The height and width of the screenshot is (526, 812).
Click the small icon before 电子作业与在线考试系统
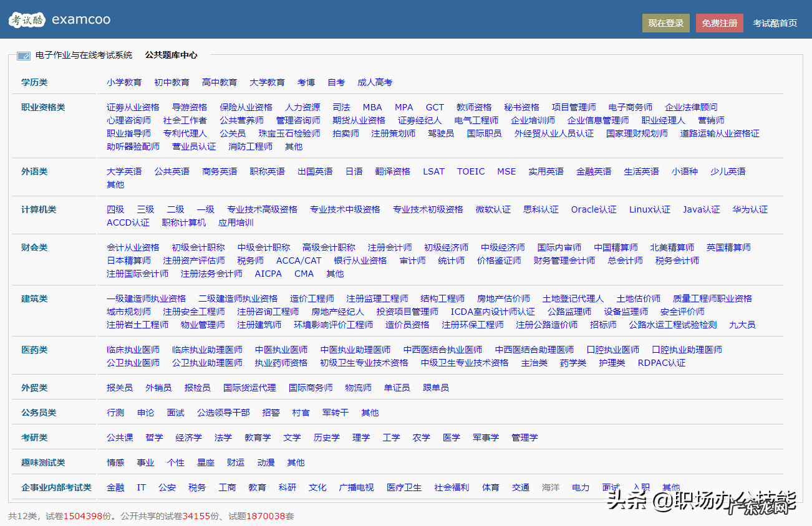[24, 55]
